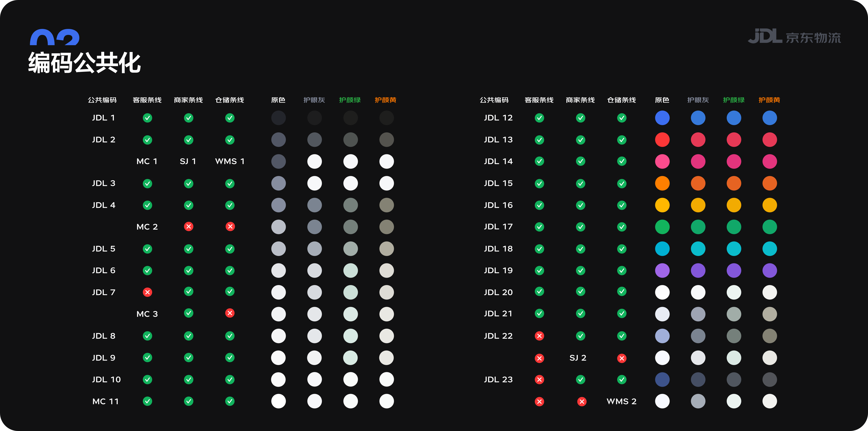Click the WMS 1 label
The height and width of the screenshot is (431, 868).
pyautogui.click(x=230, y=161)
